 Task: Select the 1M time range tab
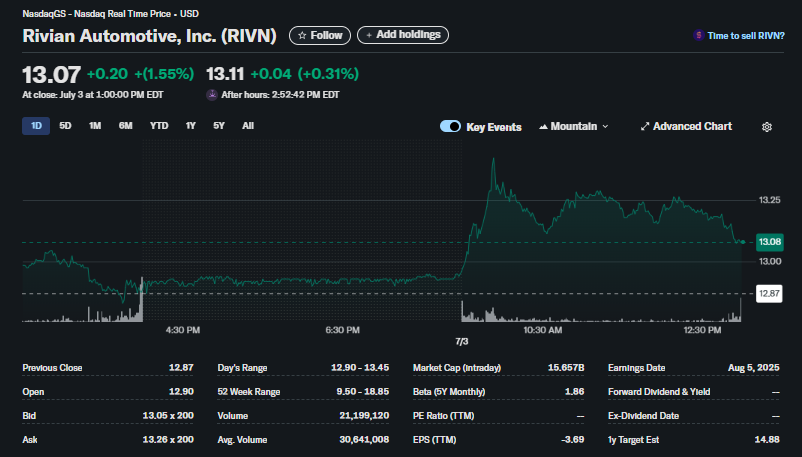95,126
